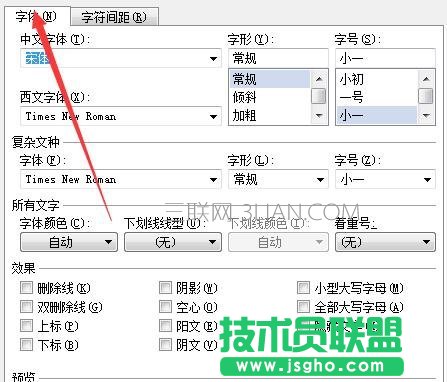Check the 阳文(E) effect box
This screenshot has height=382, width=447.
[x=165, y=326]
